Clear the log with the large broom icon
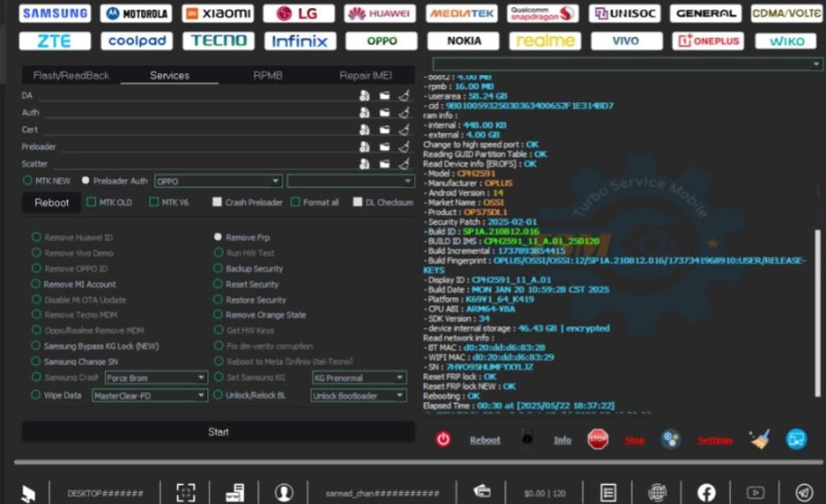This screenshot has height=504, width=826. point(760,439)
